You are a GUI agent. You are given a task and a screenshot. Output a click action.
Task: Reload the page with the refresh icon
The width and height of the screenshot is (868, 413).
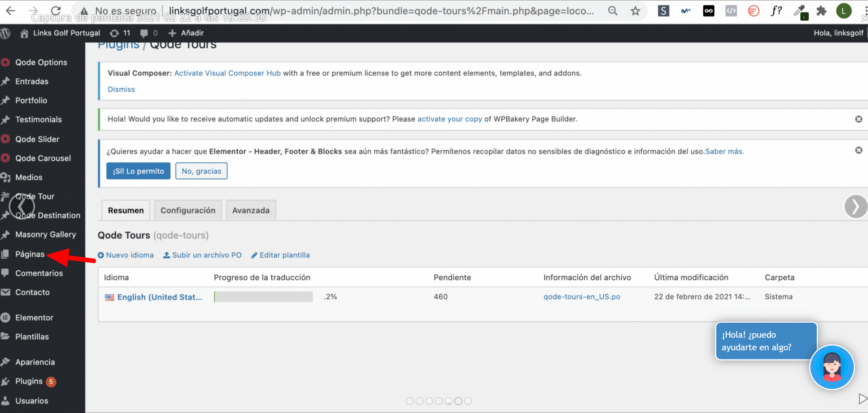click(x=56, y=11)
